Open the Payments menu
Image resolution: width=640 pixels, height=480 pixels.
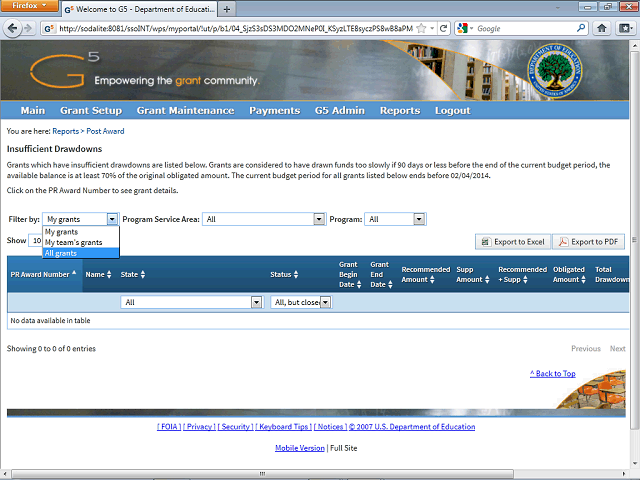point(274,111)
